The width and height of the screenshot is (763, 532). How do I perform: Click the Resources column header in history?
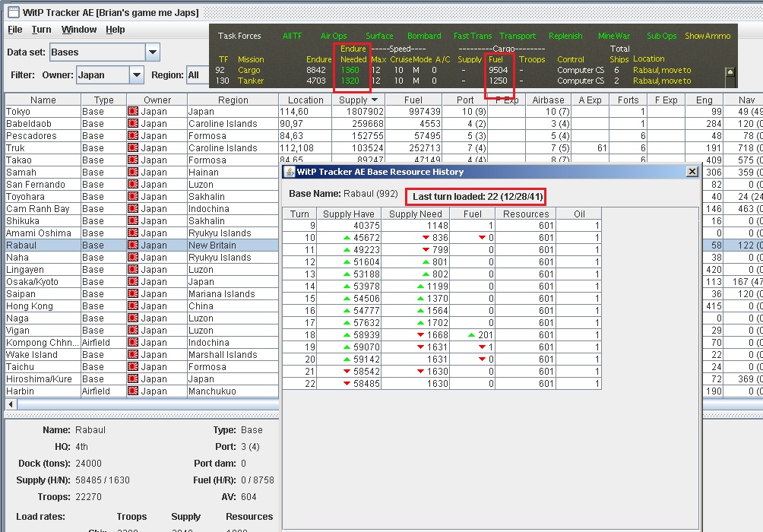(526, 214)
